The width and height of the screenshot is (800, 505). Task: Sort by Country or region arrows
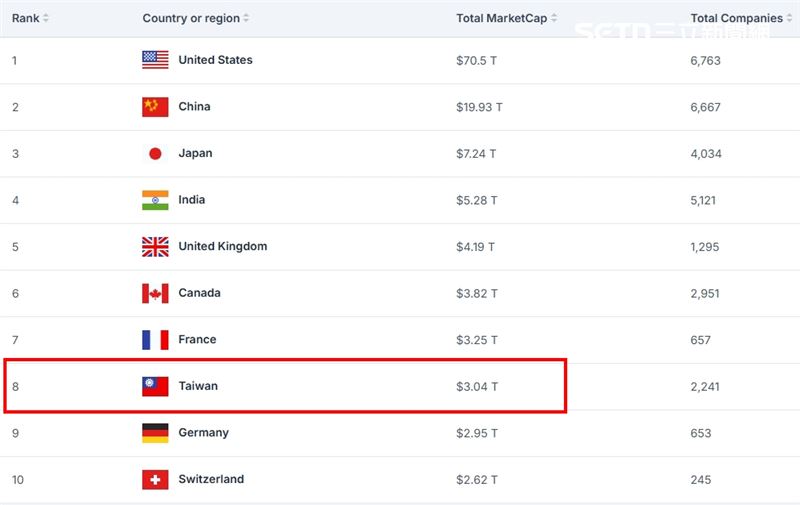tap(246, 18)
